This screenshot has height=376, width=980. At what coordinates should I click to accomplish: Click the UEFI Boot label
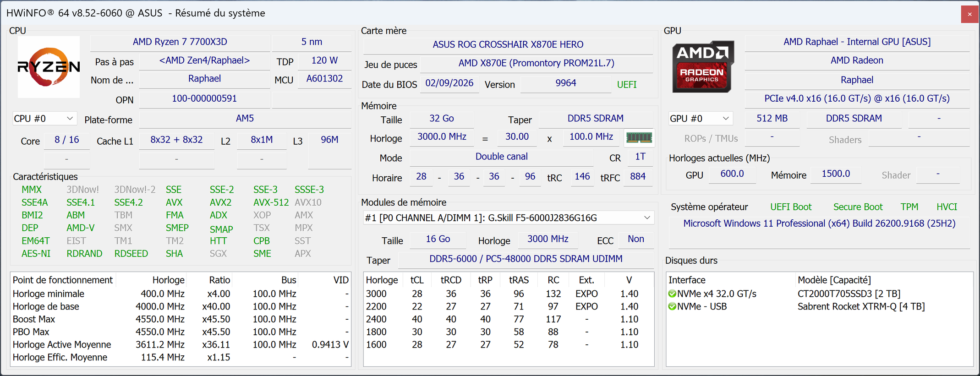(x=790, y=207)
